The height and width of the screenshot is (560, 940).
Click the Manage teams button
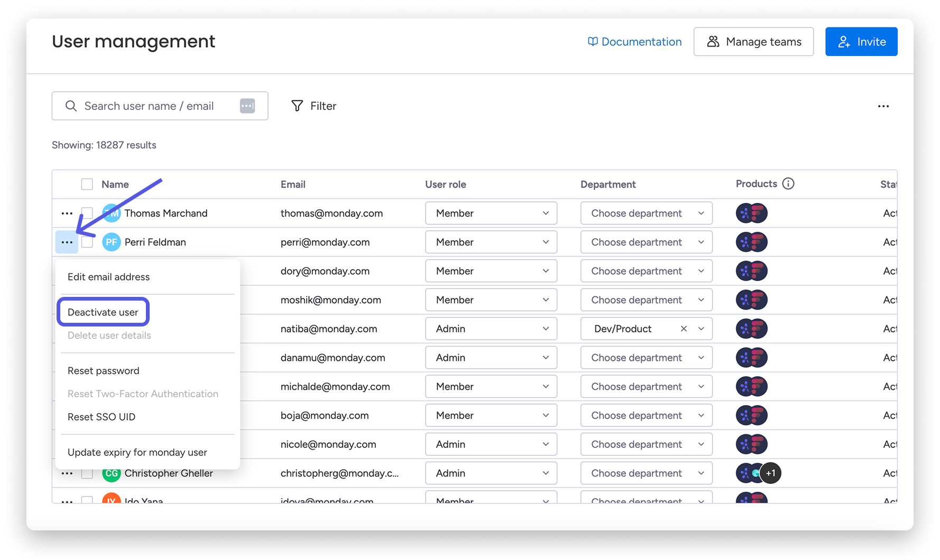point(753,42)
